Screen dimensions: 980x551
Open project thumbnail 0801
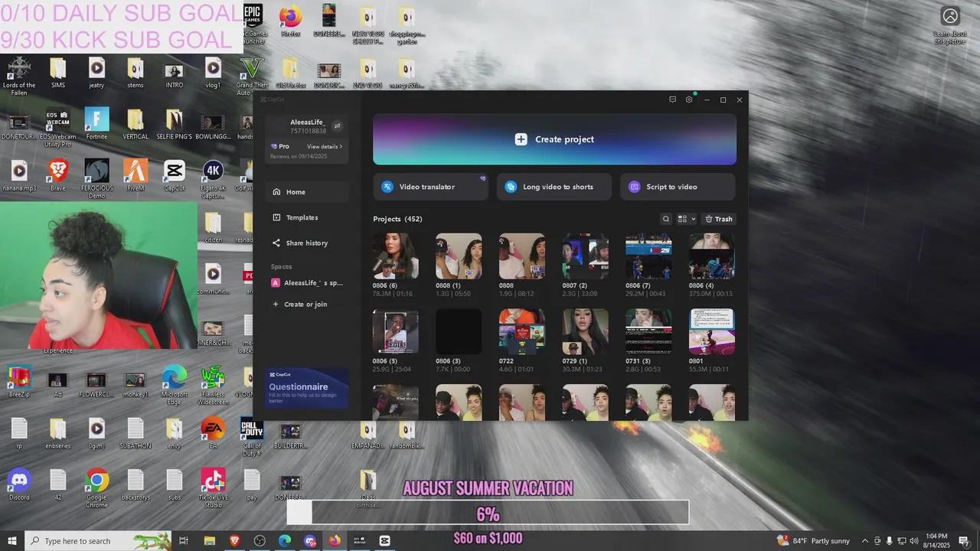click(712, 331)
